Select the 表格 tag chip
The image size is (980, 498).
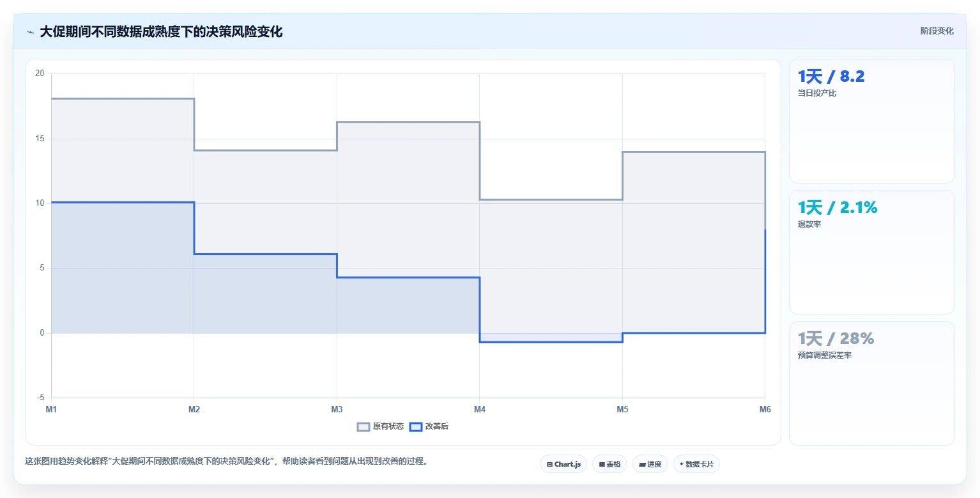609,464
